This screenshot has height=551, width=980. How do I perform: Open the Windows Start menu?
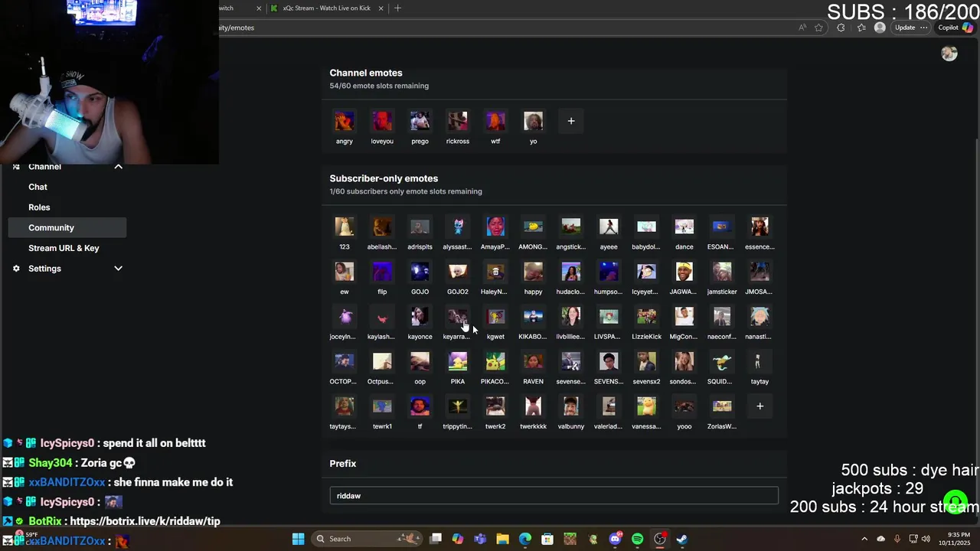coord(298,539)
